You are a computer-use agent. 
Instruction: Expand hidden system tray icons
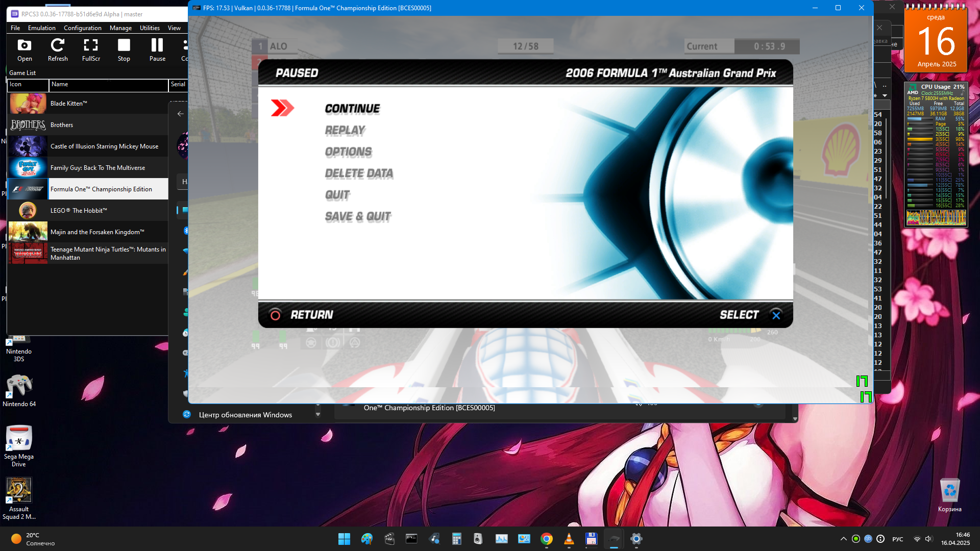(843, 539)
